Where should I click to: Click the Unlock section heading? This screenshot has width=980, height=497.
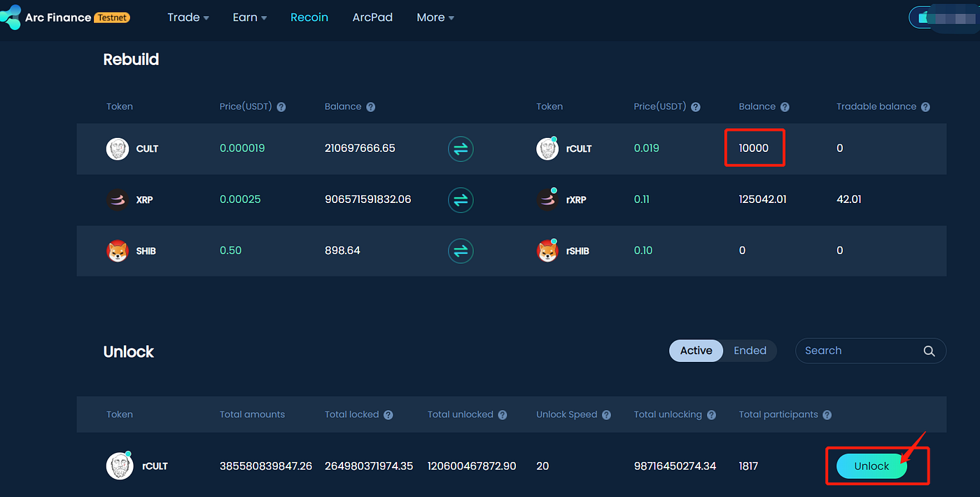tap(128, 351)
